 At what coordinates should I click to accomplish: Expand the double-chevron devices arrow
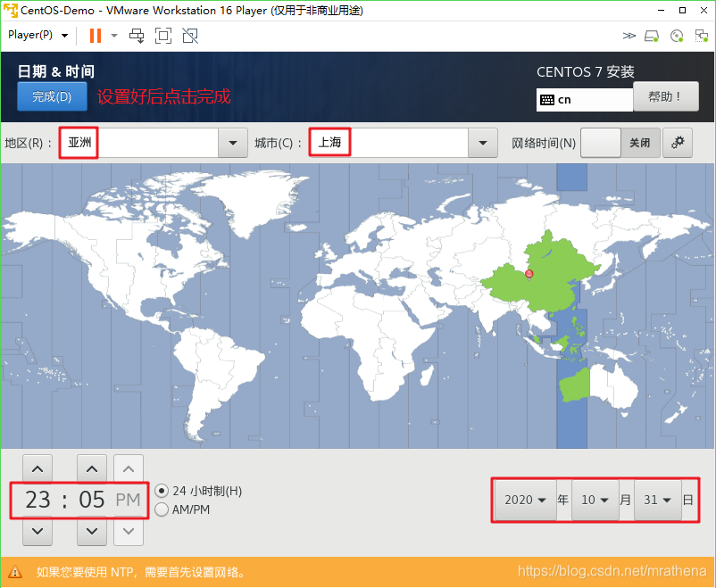coord(629,36)
